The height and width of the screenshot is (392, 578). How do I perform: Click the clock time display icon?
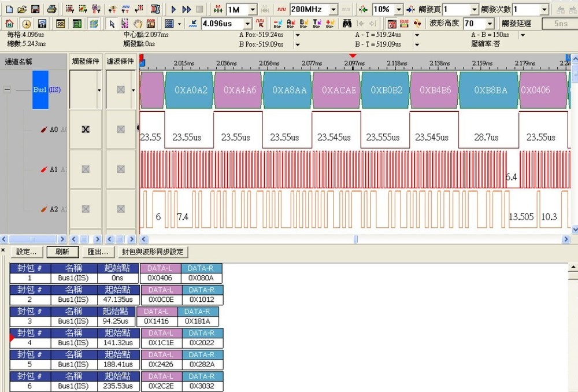coord(27,24)
